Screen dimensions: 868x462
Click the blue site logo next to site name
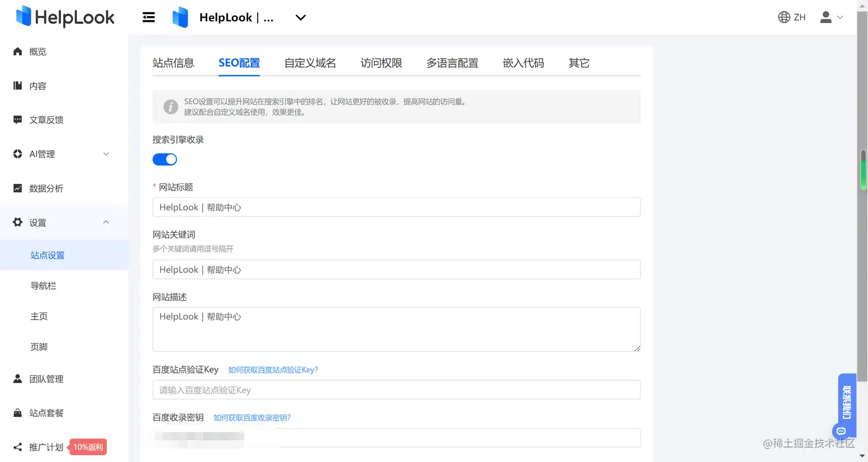click(180, 17)
